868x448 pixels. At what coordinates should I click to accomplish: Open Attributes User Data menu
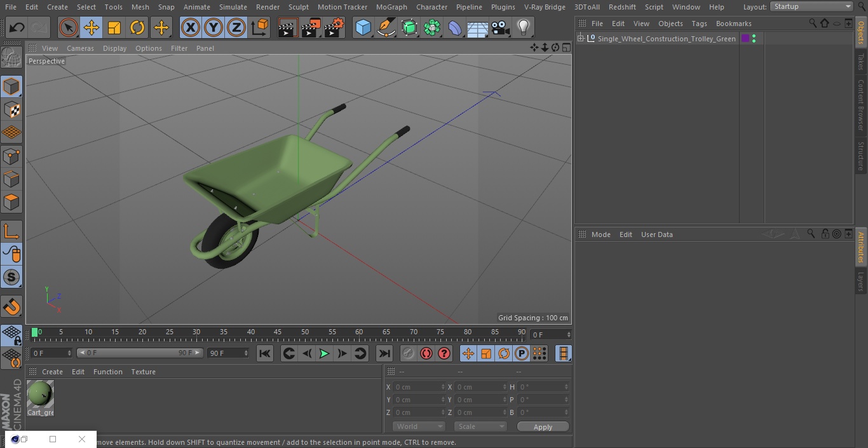pyautogui.click(x=656, y=234)
